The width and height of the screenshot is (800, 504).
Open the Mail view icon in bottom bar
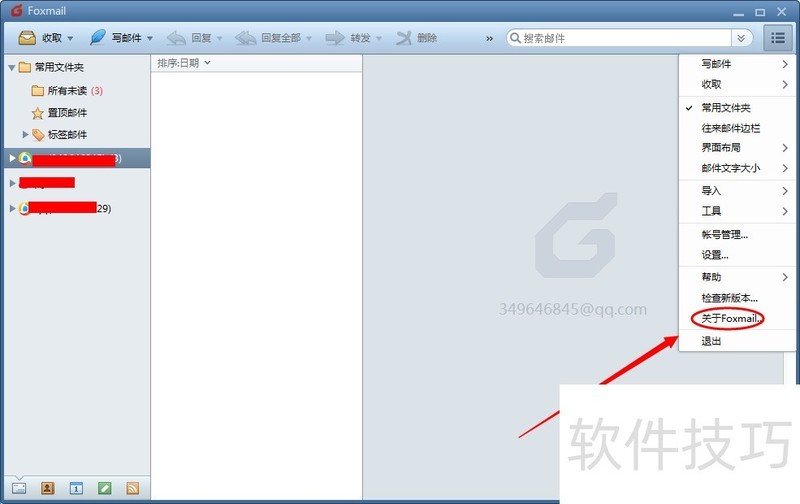click(x=19, y=488)
